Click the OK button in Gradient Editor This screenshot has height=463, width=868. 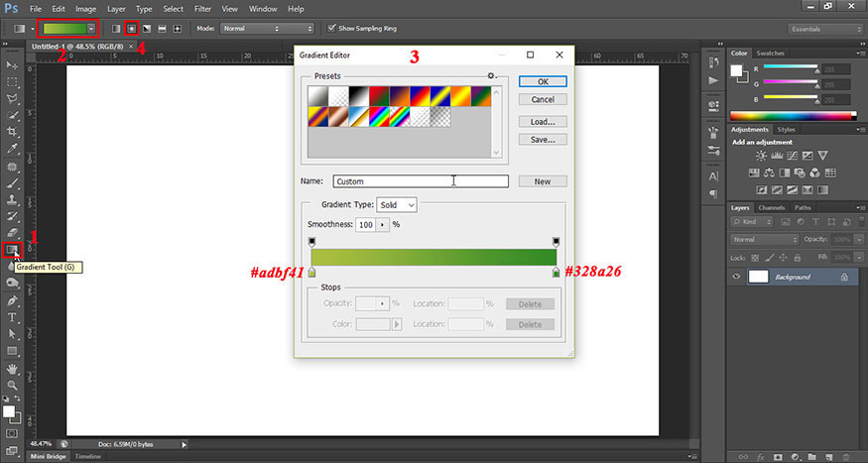(x=543, y=81)
